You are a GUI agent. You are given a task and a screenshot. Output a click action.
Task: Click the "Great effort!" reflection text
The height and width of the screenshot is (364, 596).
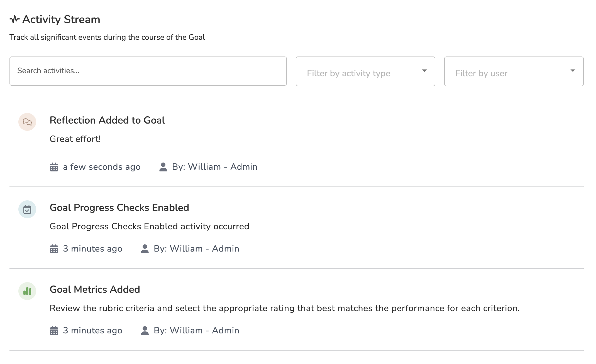tap(75, 139)
